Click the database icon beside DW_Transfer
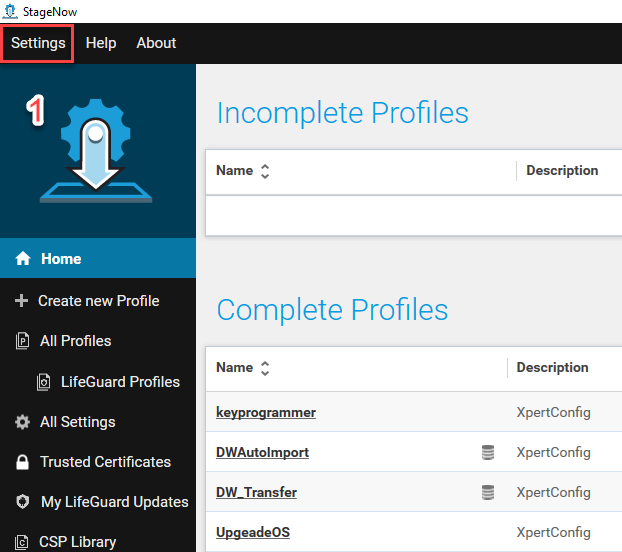The height and width of the screenshot is (552, 622). click(488, 492)
